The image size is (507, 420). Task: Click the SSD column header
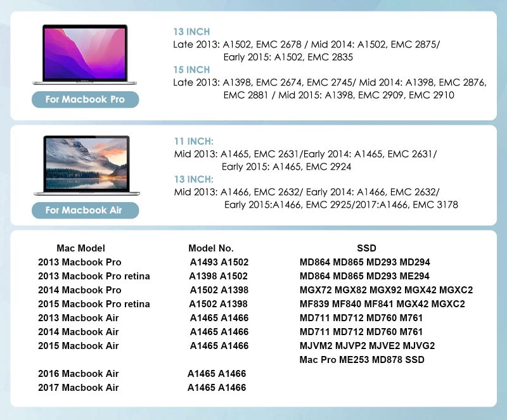[x=366, y=248]
